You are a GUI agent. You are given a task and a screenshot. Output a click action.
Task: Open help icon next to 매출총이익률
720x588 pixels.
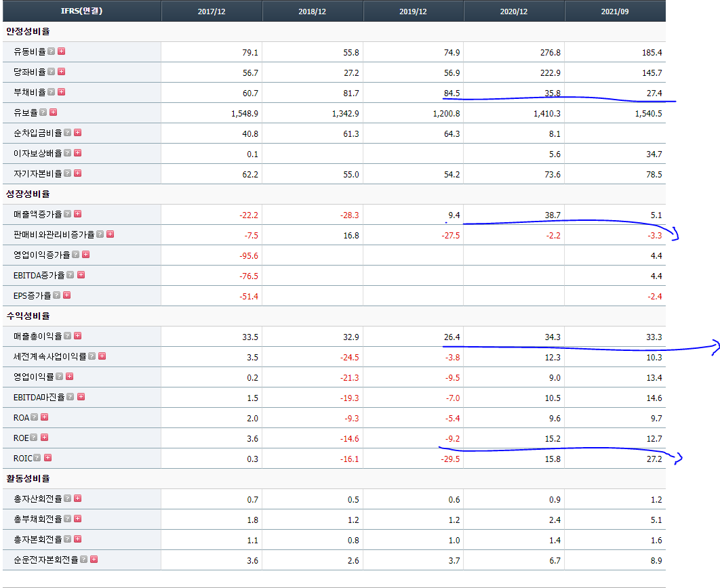pyautogui.click(x=68, y=336)
